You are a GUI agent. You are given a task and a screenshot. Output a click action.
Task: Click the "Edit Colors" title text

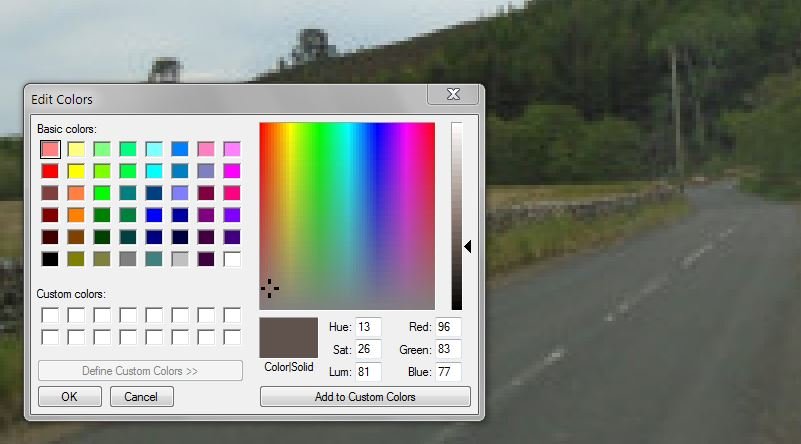[x=62, y=99]
